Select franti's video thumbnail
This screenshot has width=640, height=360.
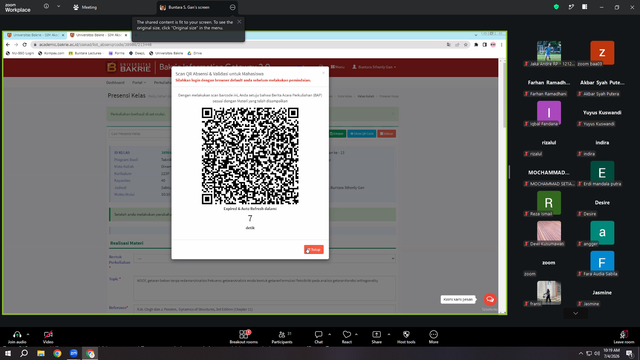click(x=549, y=293)
